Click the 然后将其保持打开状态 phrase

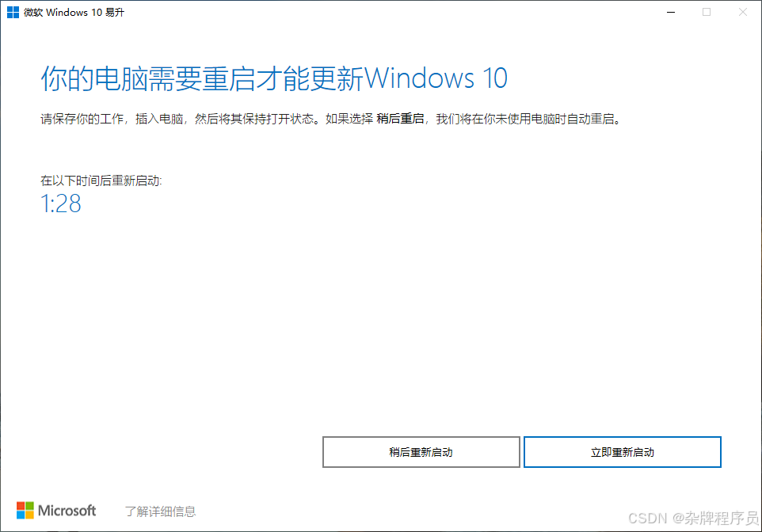[254, 119]
